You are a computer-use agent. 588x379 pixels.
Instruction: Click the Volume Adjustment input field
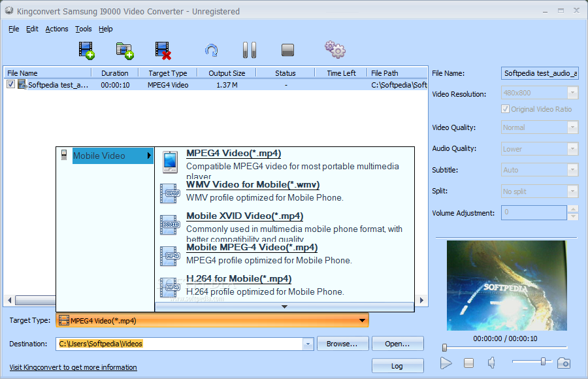[x=534, y=212]
